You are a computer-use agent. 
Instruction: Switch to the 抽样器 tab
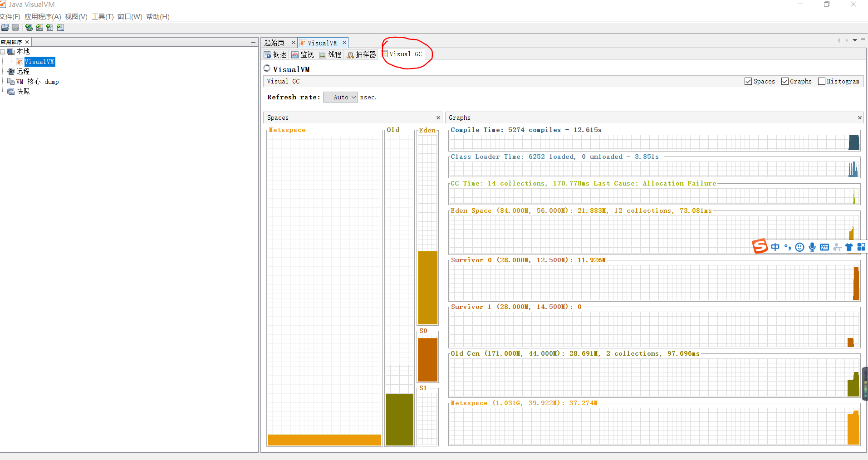click(362, 54)
